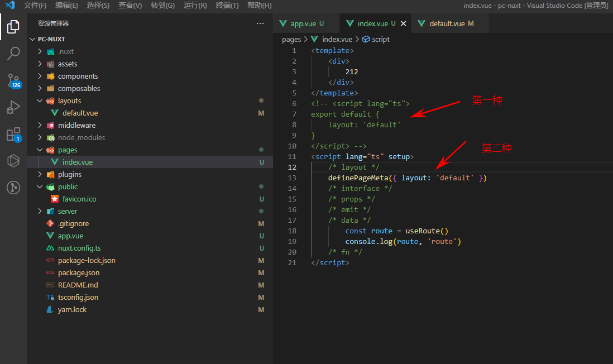Viewport: 613px width, 364px height.
Task: Click the .gitignore git file icon
Action: [x=50, y=224]
